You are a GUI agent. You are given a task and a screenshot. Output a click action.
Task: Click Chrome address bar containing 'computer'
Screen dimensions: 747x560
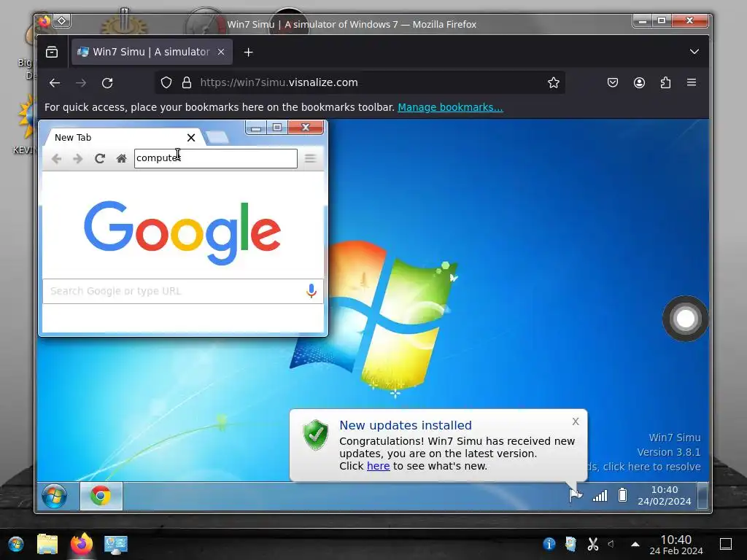pos(216,158)
